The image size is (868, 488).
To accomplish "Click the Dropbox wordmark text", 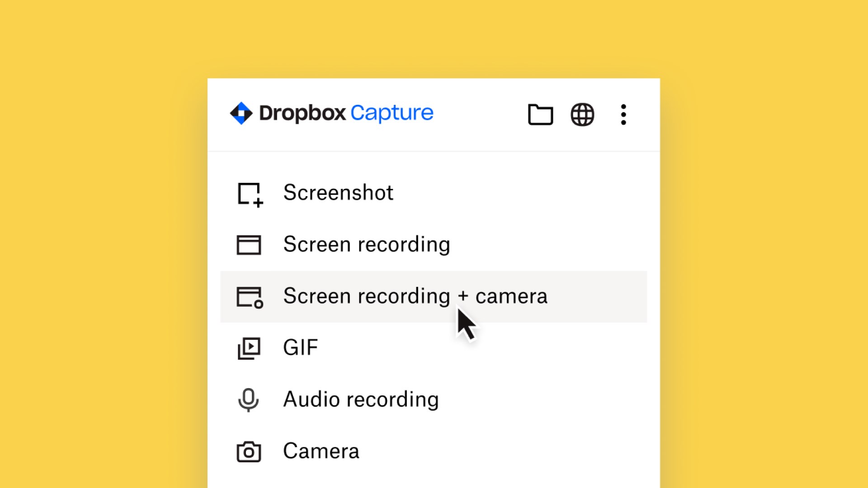I will click(x=302, y=113).
